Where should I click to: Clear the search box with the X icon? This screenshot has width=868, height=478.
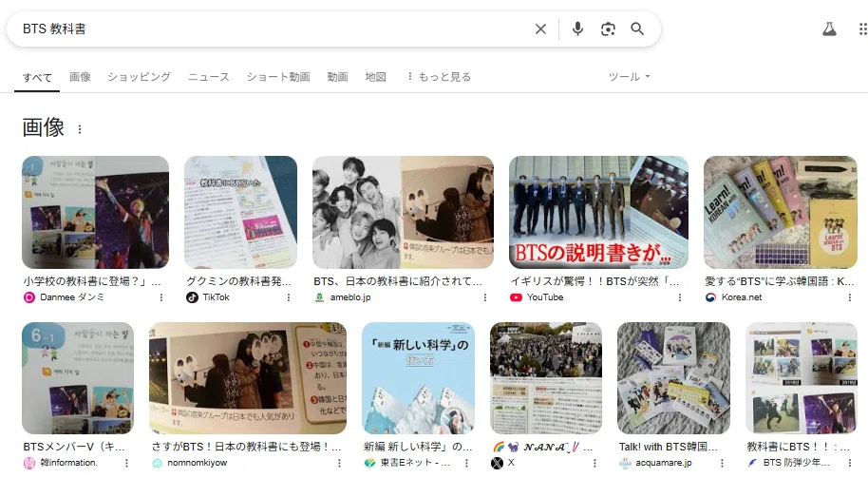pyautogui.click(x=541, y=29)
